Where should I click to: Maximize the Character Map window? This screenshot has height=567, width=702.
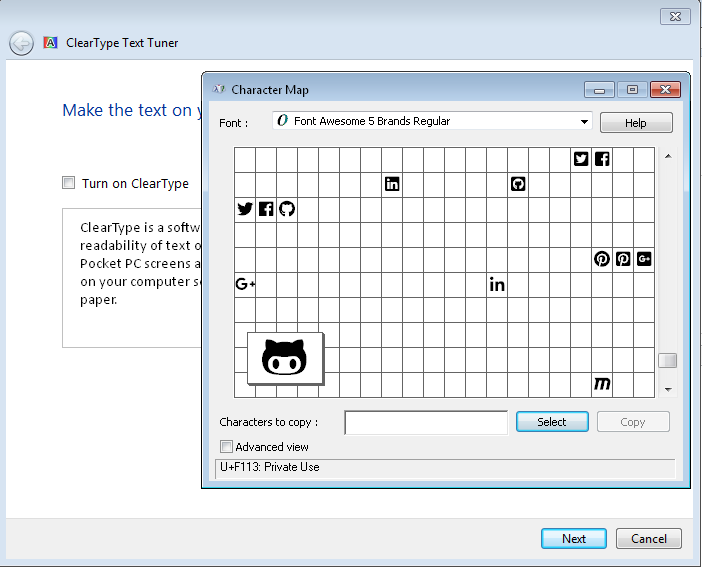(632, 90)
